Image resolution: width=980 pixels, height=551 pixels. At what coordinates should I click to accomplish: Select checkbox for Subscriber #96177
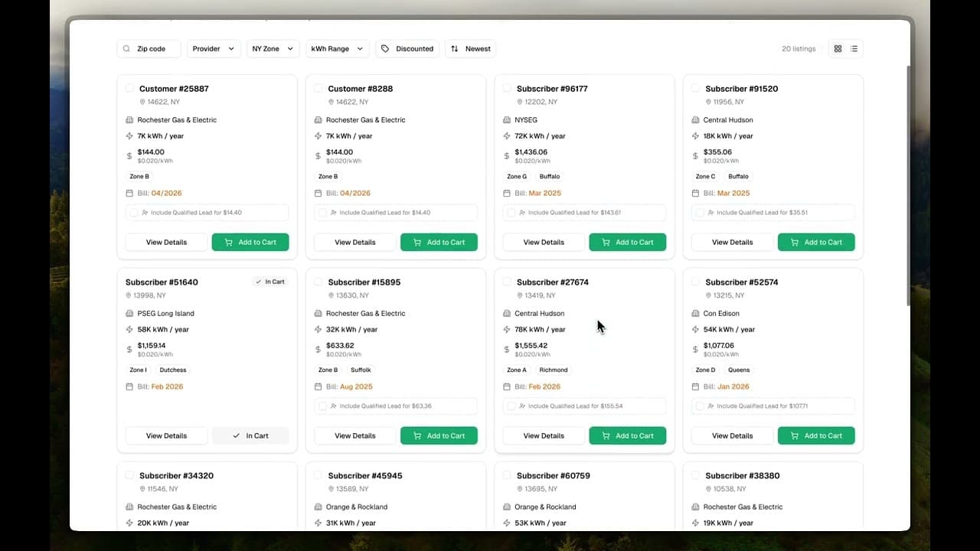pyautogui.click(x=507, y=88)
